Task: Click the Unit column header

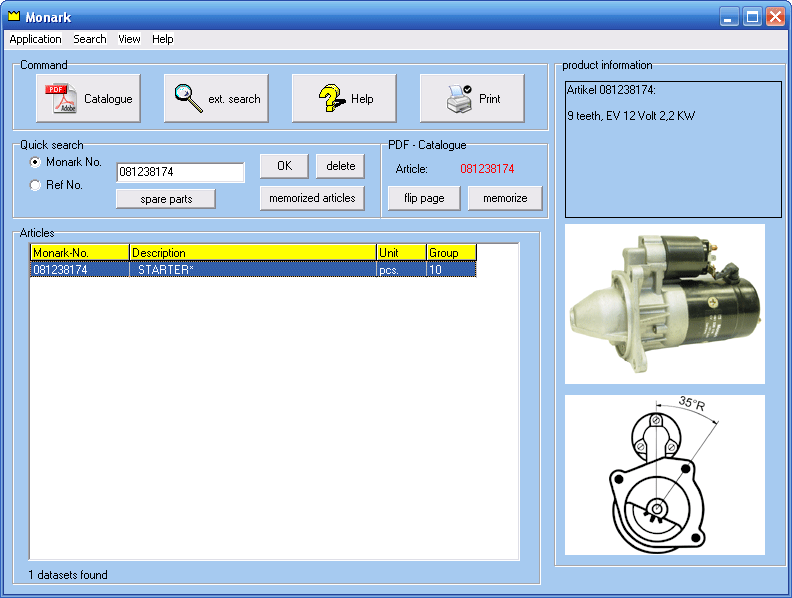Action: (x=402, y=253)
